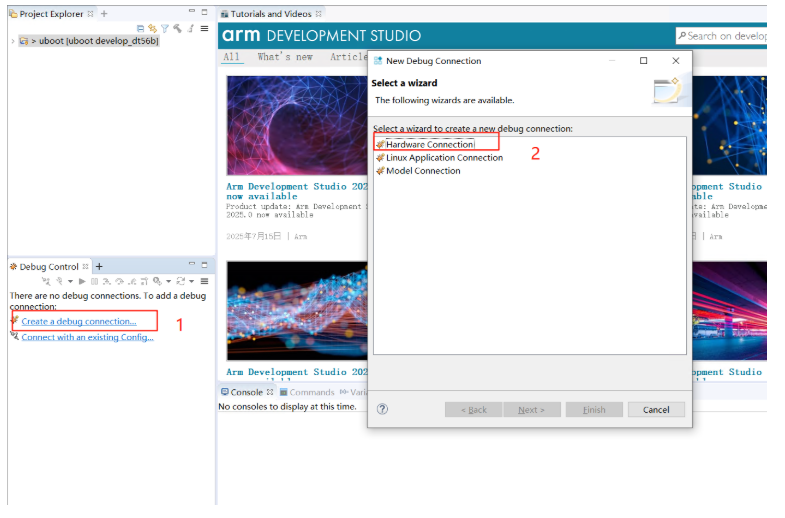This screenshot has width=785, height=518.
Task: Add new view next to Debug Control tab
Action: click(99, 267)
